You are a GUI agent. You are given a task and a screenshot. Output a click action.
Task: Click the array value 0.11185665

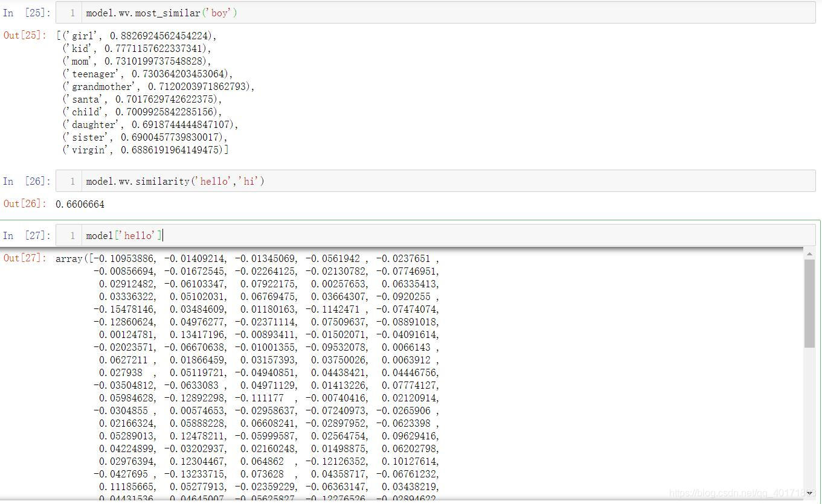[127, 486]
